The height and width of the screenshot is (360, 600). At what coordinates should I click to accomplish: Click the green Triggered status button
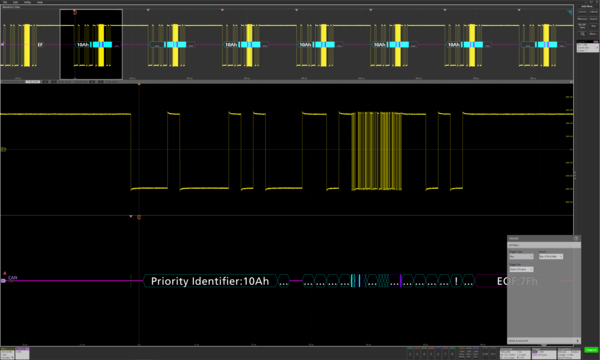pyautogui.click(x=591, y=350)
